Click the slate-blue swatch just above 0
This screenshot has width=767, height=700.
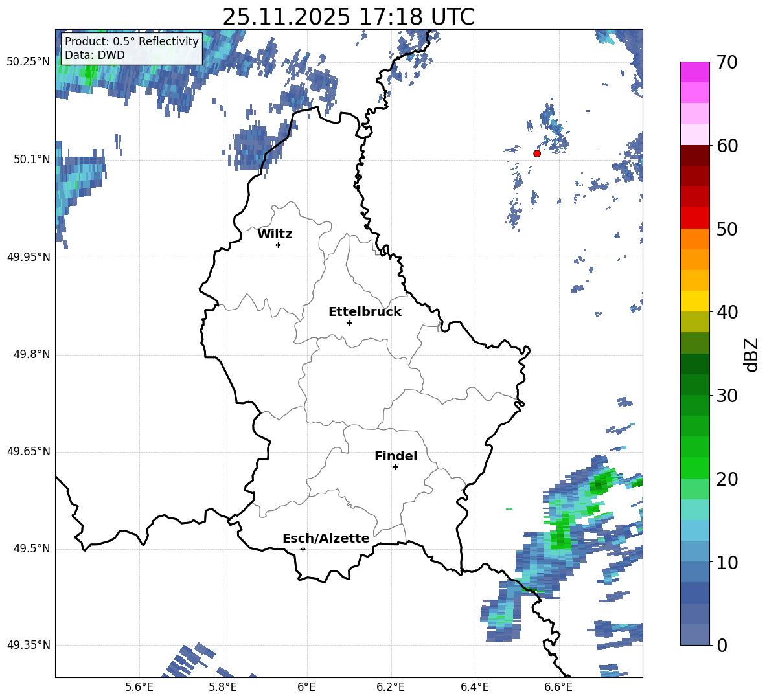point(694,635)
